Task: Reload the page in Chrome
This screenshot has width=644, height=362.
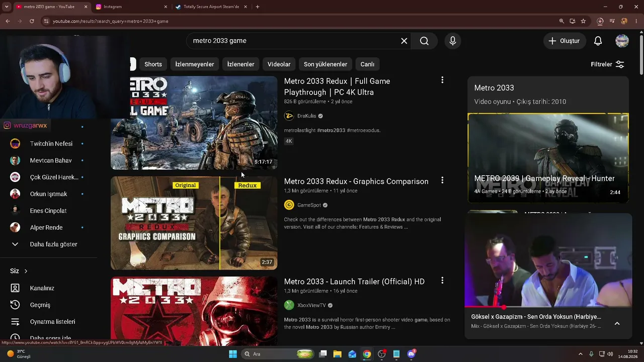Action: [x=32, y=21]
